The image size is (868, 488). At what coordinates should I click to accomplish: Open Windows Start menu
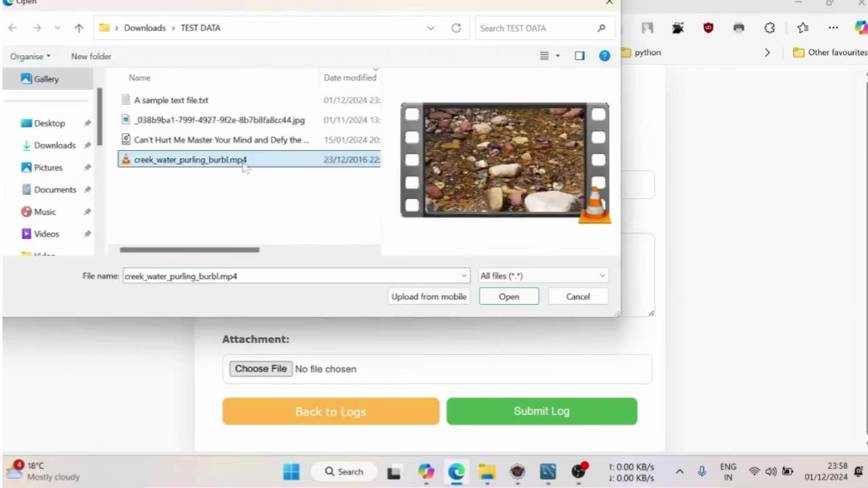tap(292, 472)
